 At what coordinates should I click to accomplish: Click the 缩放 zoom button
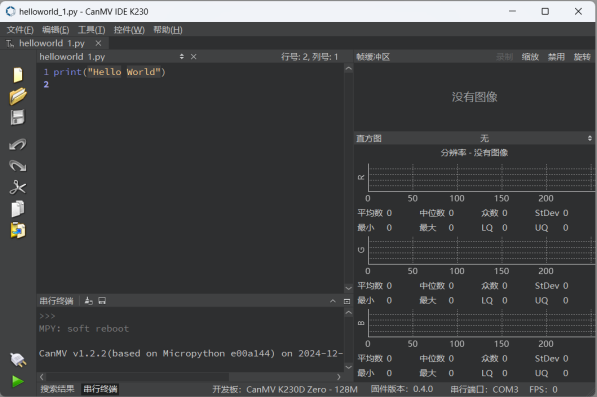point(530,57)
